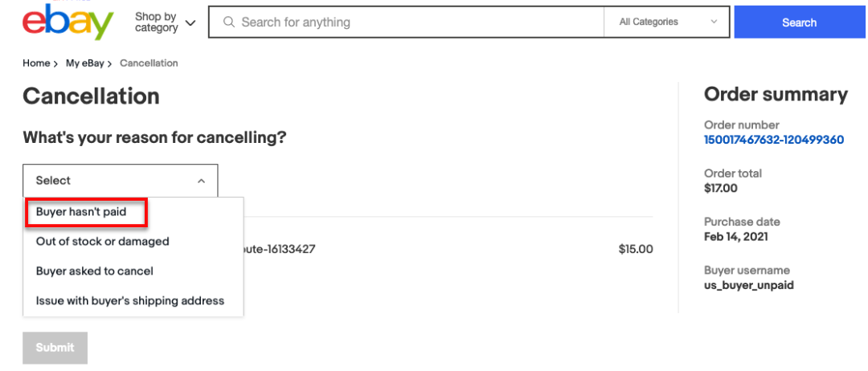The height and width of the screenshot is (371, 868).
Task: Click the eBay logo
Action: 68,22
